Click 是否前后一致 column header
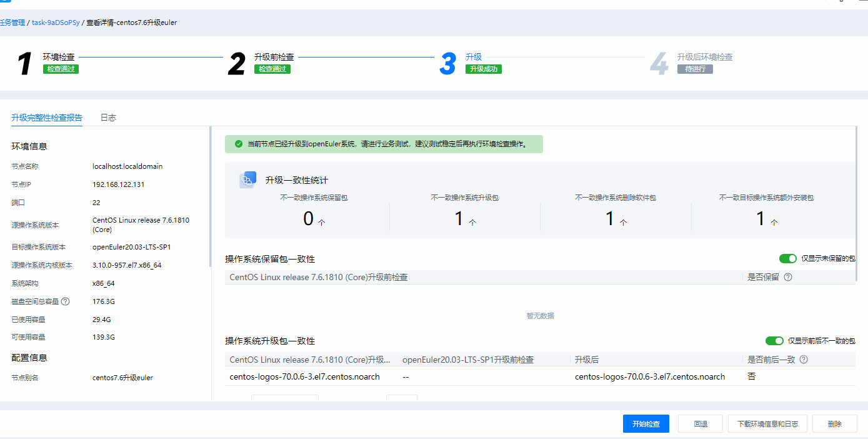The width and height of the screenshot is (868, 439). pyautogui.click(x=772, y=360)
